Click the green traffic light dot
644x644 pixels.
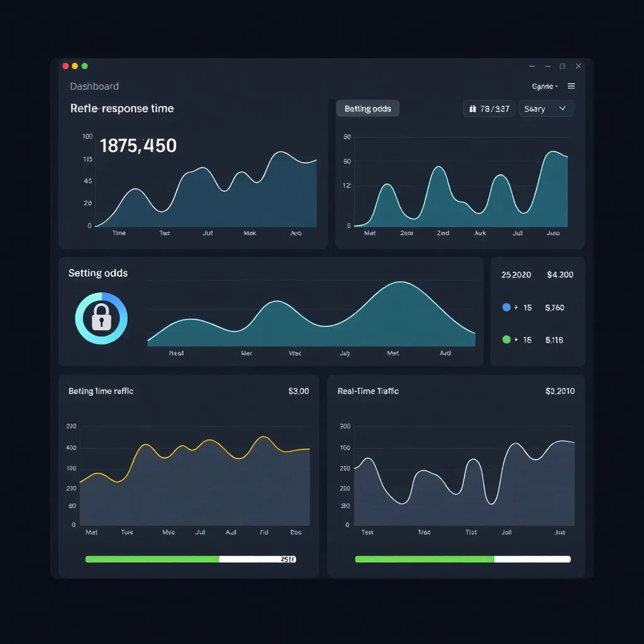[x=85, y=66]
